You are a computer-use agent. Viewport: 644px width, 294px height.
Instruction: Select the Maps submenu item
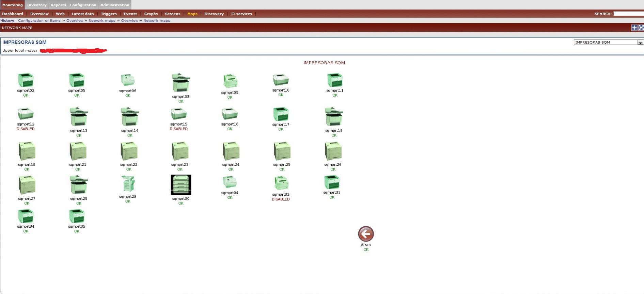pos(192,14)
